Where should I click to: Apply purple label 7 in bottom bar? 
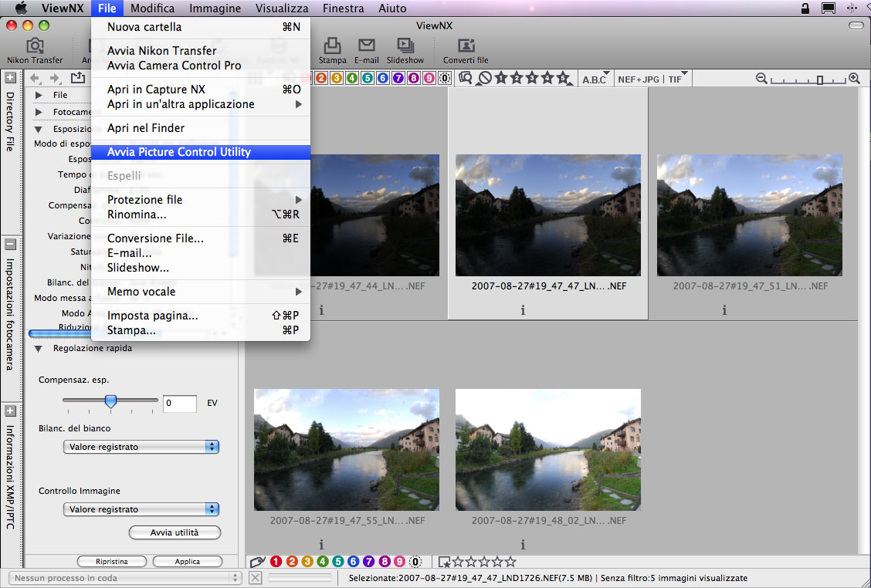click(x=368, y=562)
